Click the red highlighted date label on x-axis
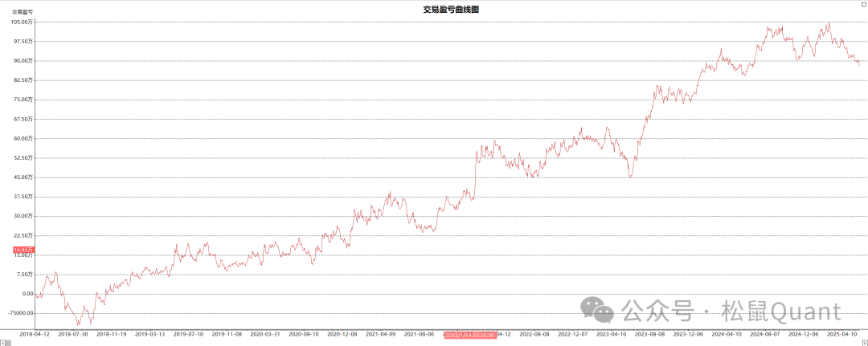This screenshot has height=346, width=868. (x=470, y=334)
